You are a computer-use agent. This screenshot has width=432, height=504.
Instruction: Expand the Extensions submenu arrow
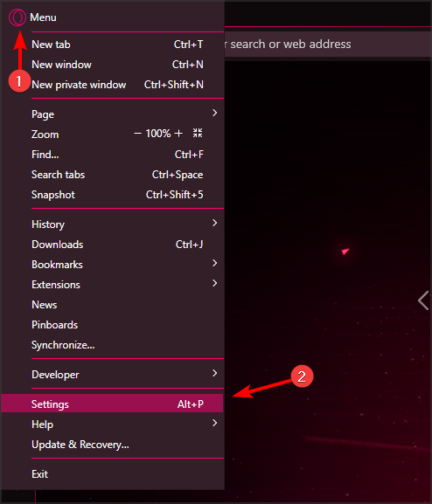215,283
